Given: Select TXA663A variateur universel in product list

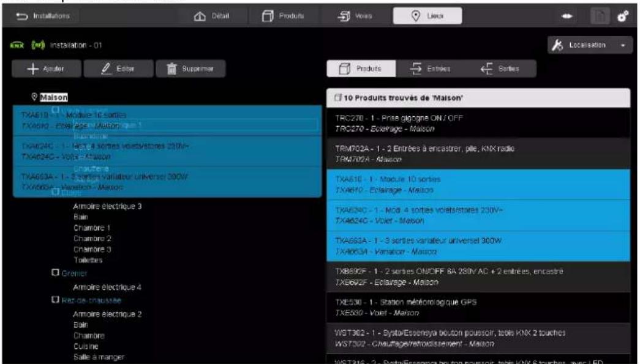Looking at the screenshot, I should click(478, 246).
